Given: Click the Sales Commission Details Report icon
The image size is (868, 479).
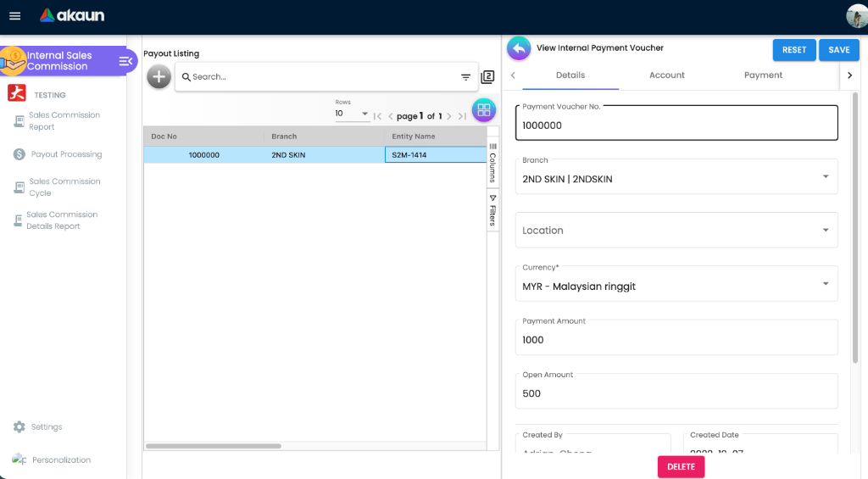Looking at the screenshot, I should [18, 221].
